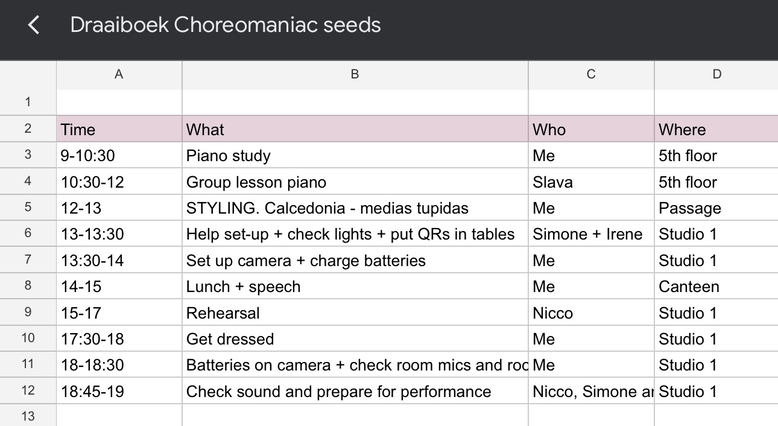Select row 2 header number
The width and height of the screenshot is (778, 426).
[28, 129]
